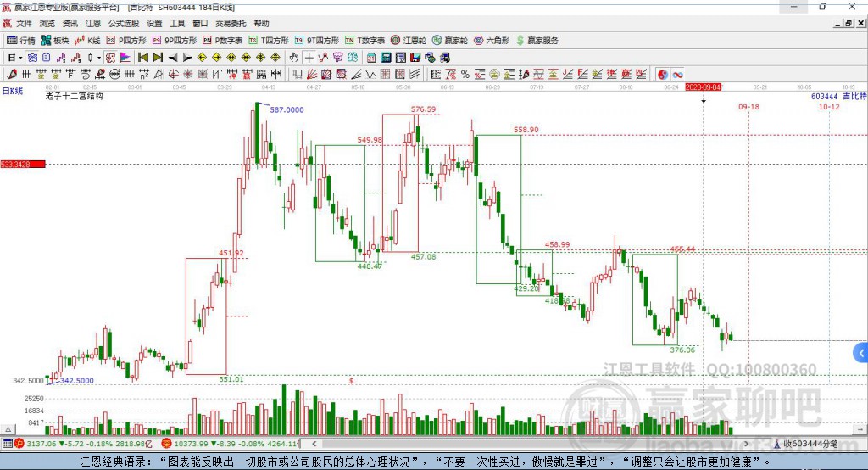Expand the 日 period dropdown arrow
The image size is (868, 470).
20,58
